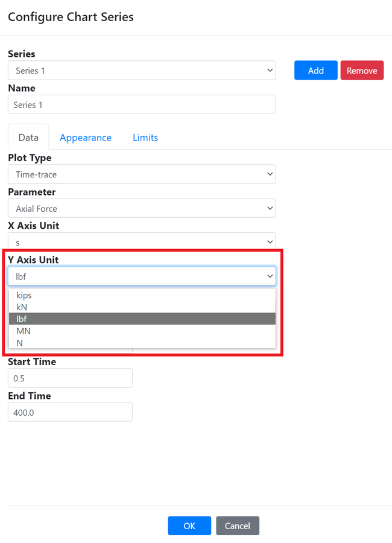
Task: Choose MN from the unit list
Action: tap(142, 331)
